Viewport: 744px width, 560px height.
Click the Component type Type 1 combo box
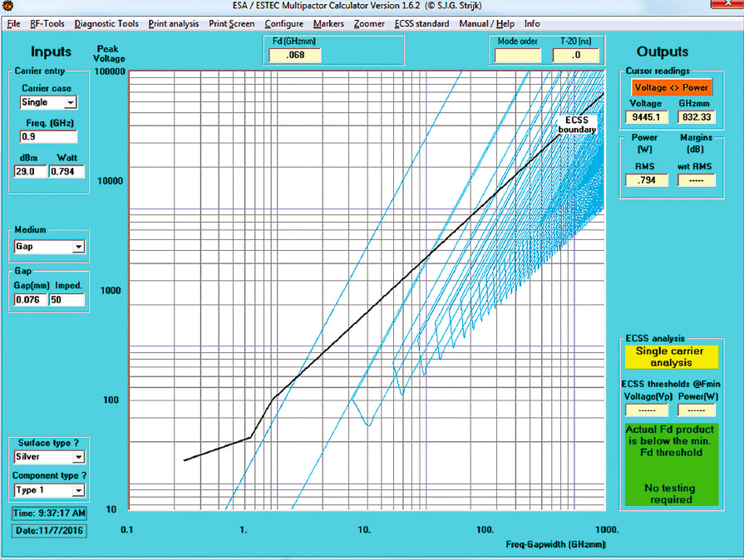(x=49, y=490)
